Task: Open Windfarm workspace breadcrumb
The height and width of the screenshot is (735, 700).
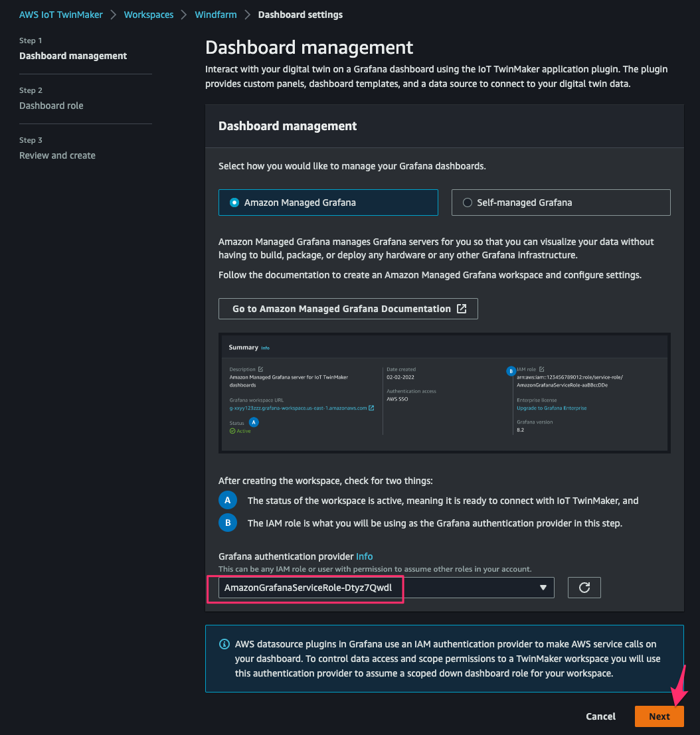Action: pos(216,15)
